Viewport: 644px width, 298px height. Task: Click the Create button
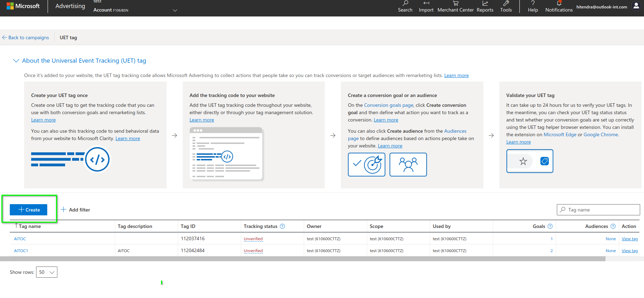28,210
